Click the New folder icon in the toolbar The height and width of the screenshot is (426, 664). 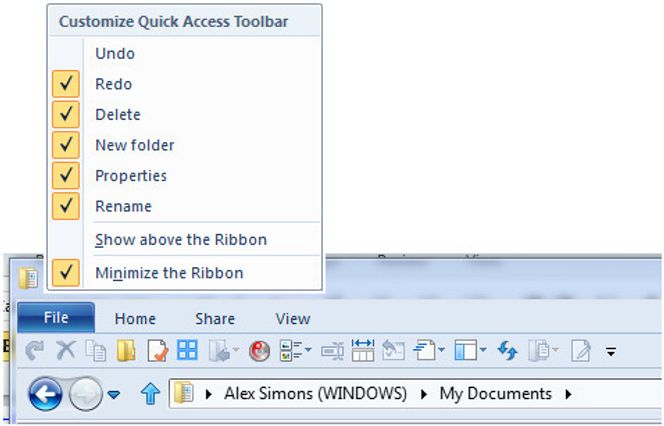(x=126, y=350)
